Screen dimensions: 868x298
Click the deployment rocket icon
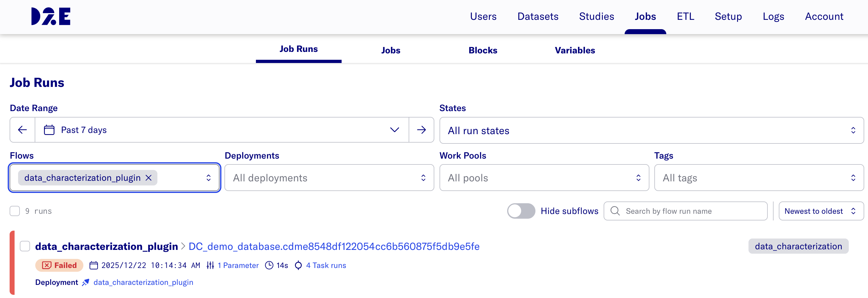86,282
